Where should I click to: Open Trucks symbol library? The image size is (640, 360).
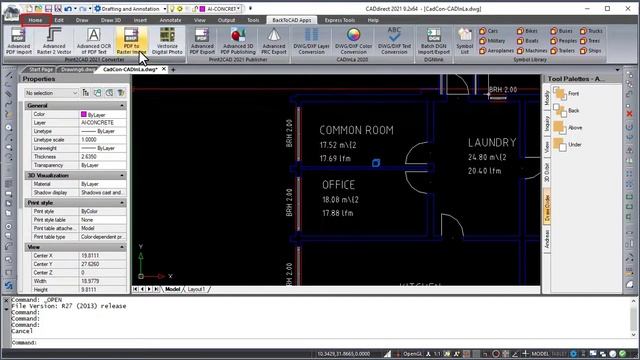pos(591,31)
